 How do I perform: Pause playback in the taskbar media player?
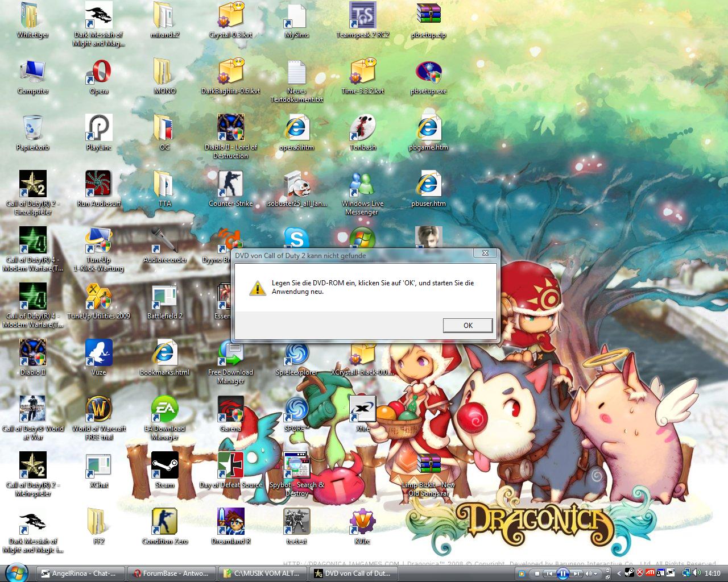562,573
